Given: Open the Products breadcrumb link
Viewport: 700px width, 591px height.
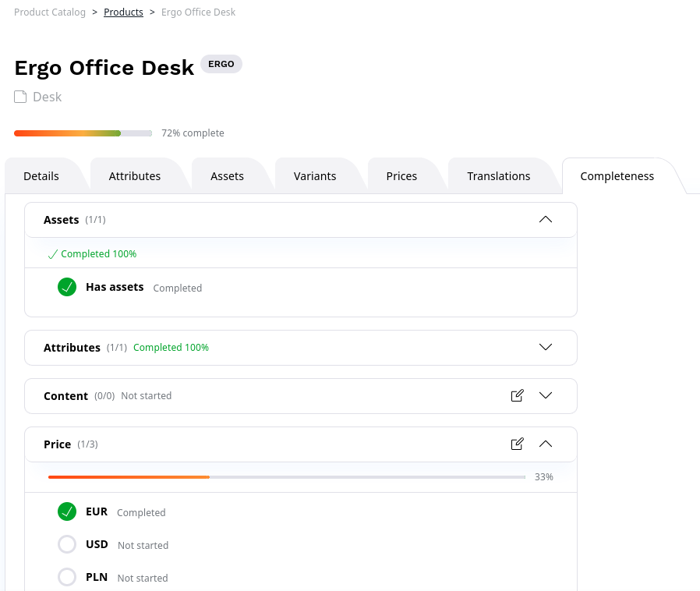Looking at the screenshot, I should click(x=123, y=12).
